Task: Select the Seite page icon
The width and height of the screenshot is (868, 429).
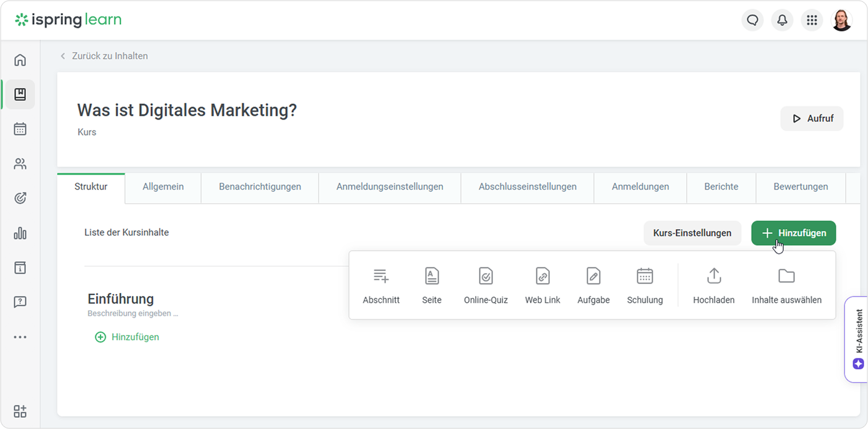Action: tap(432, 276)
